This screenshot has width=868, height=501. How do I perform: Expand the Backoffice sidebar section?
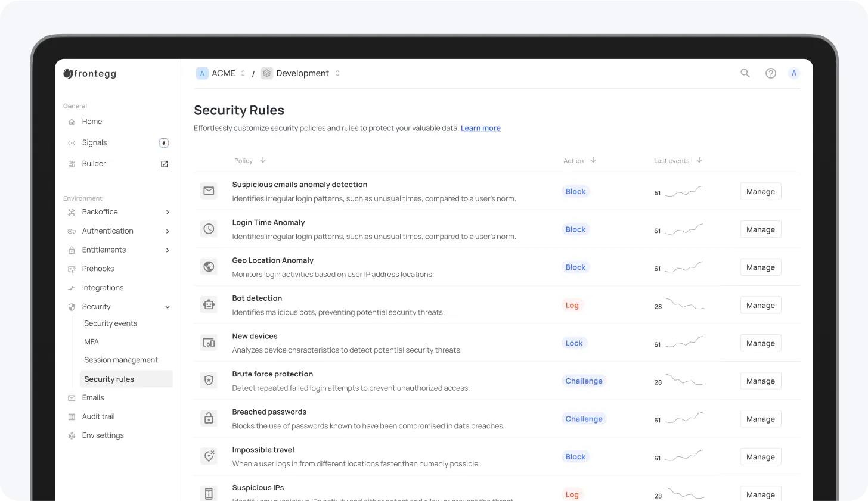168,212
